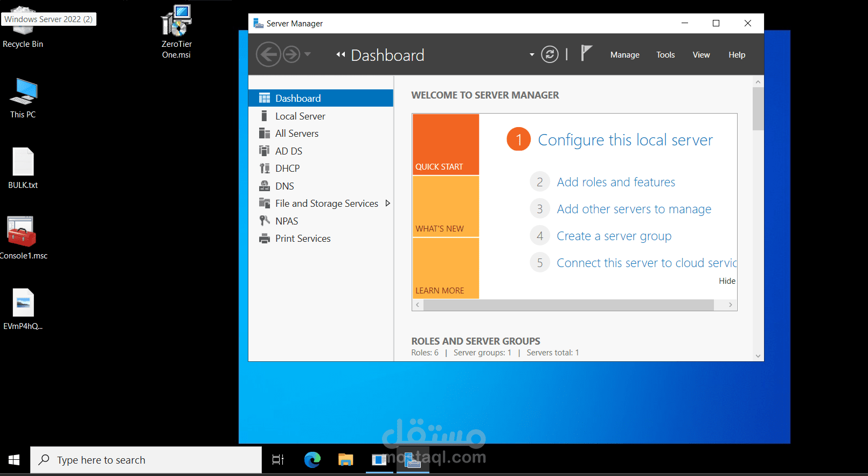Viewport: 868px width, 476px height.
Task: Refresh the Server Manager dashboard
Action: point(550,54)
